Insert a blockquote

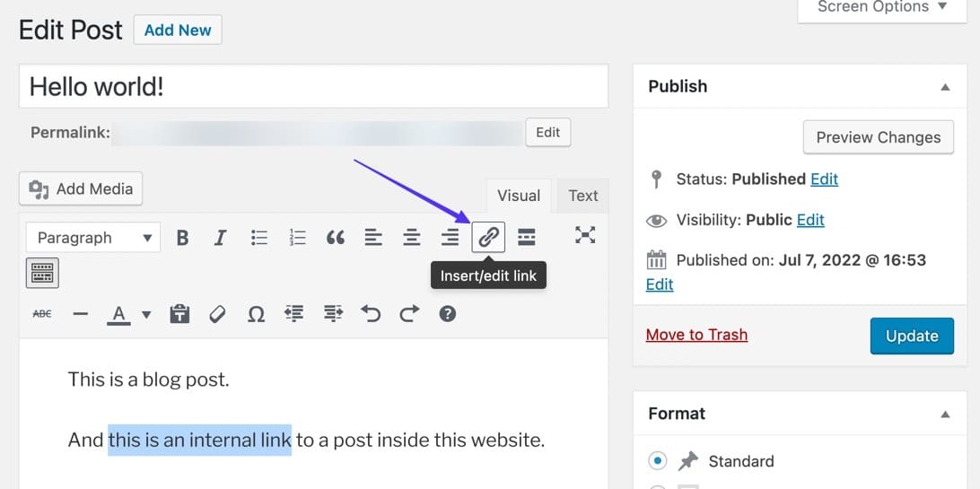(335, 238)
